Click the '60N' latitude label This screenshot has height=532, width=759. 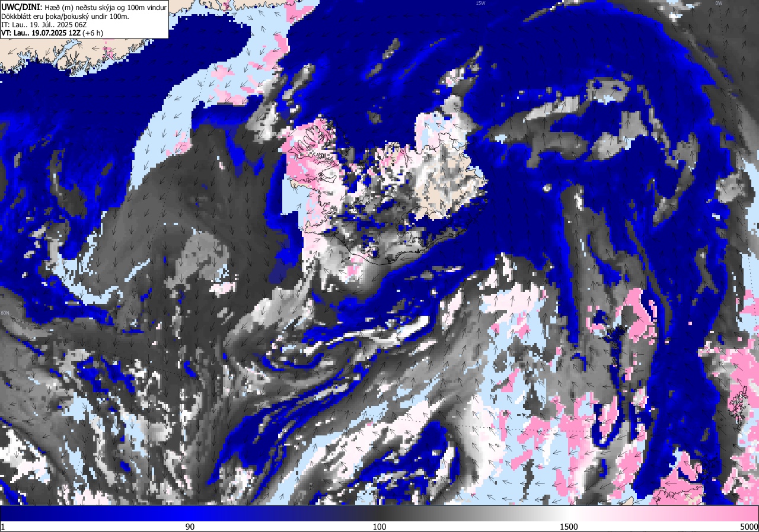[x=5, y=313]
